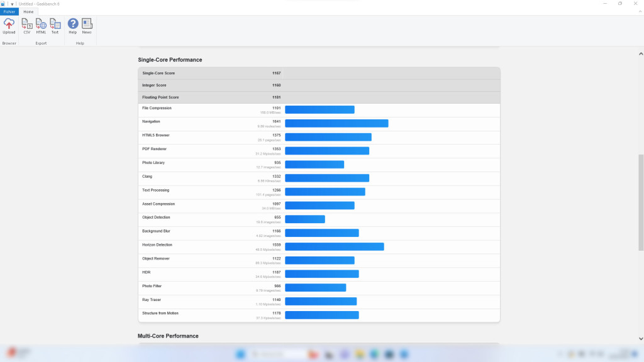Select the Photo Library score 935
The image size is (644, 362).
point(277,163)
